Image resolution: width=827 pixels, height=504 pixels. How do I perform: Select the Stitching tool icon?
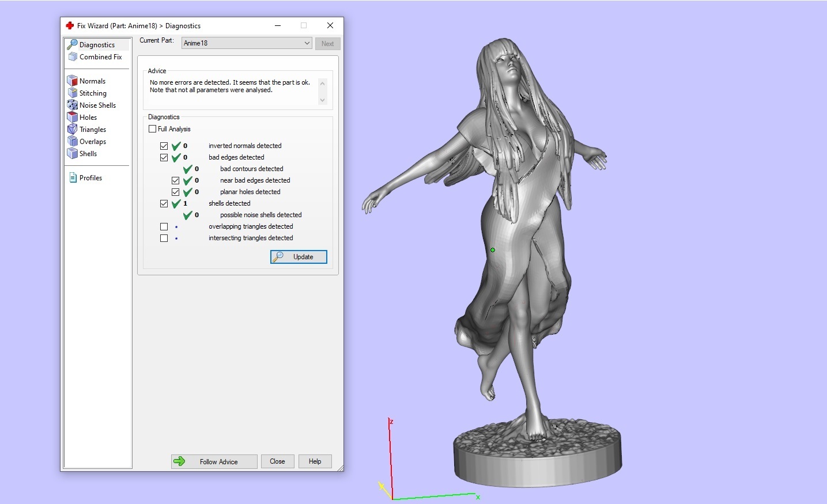click(72, 93)
